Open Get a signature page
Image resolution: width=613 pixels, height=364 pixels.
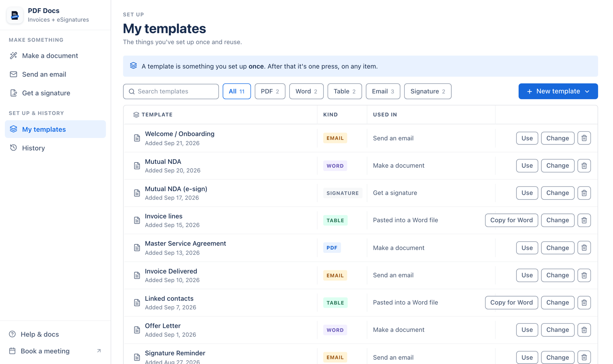coord(55,93)
